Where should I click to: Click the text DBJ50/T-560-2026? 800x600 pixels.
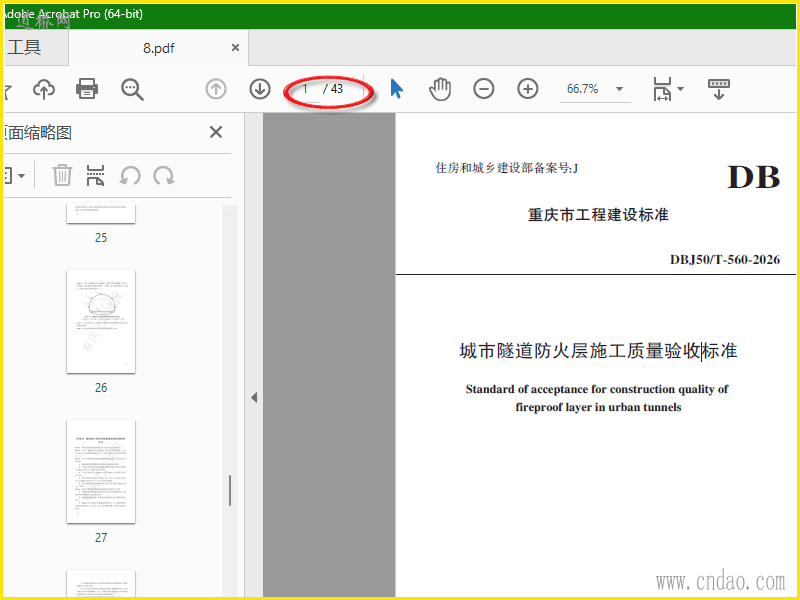click(x=725, y=260)
